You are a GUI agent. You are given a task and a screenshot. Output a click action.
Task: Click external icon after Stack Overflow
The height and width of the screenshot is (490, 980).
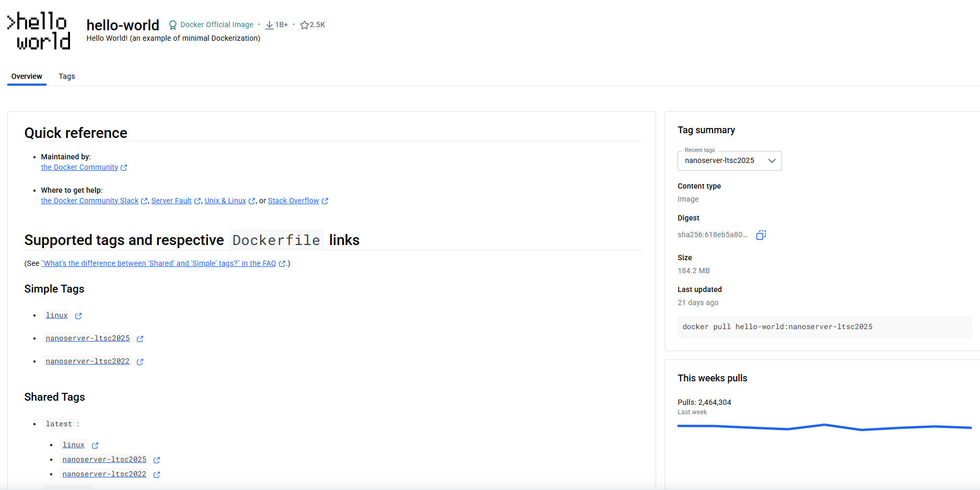coord(325,201)
